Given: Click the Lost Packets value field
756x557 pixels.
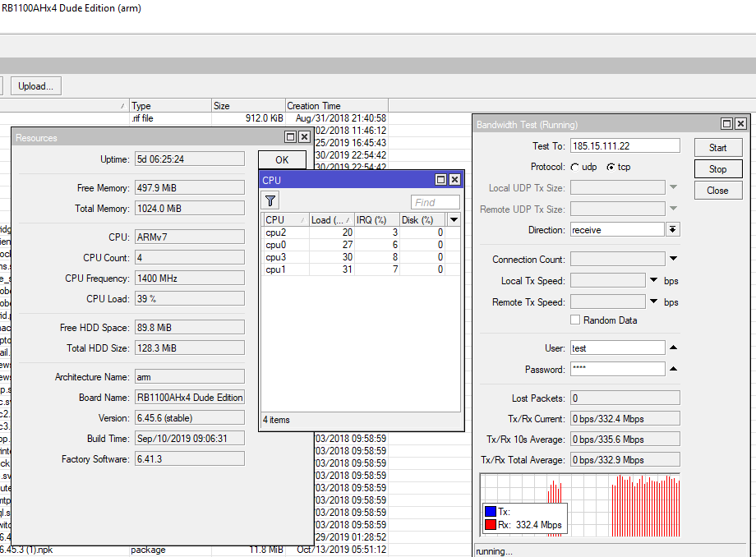Looking at the screenshot, I should click(625, 398).
